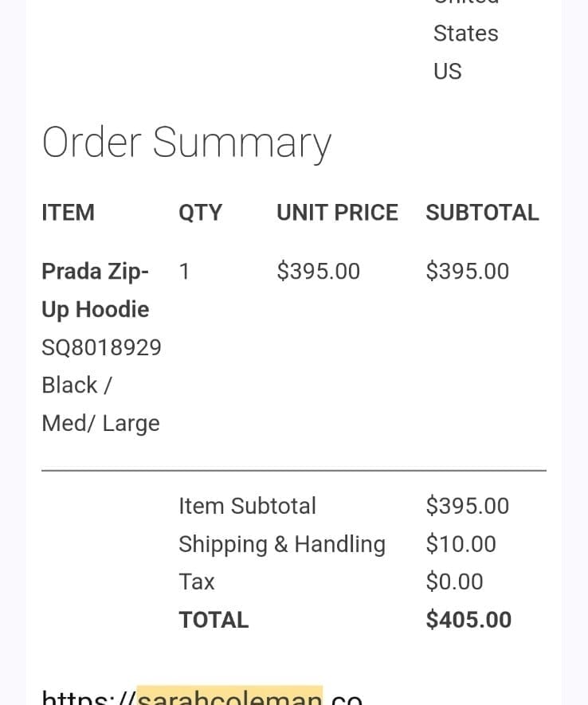This screenshot has height=705, width=588.
Task: Click the Shipping & Handling label
Action: pyautogui.click(x=282, y=545)
